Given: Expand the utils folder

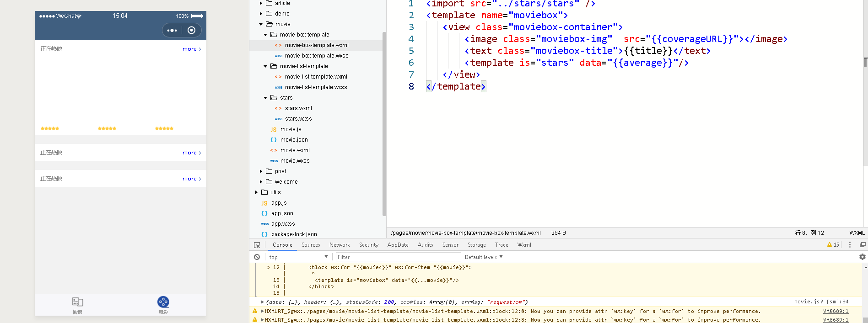Looking at the screenshot, I should (256, 192).
